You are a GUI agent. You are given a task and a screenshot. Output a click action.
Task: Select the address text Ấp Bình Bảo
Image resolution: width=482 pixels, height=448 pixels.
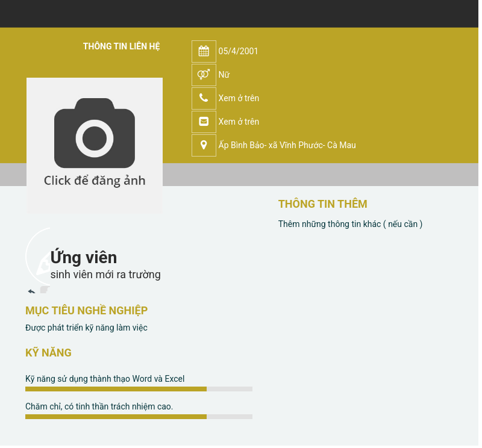[x=287, y=145]
